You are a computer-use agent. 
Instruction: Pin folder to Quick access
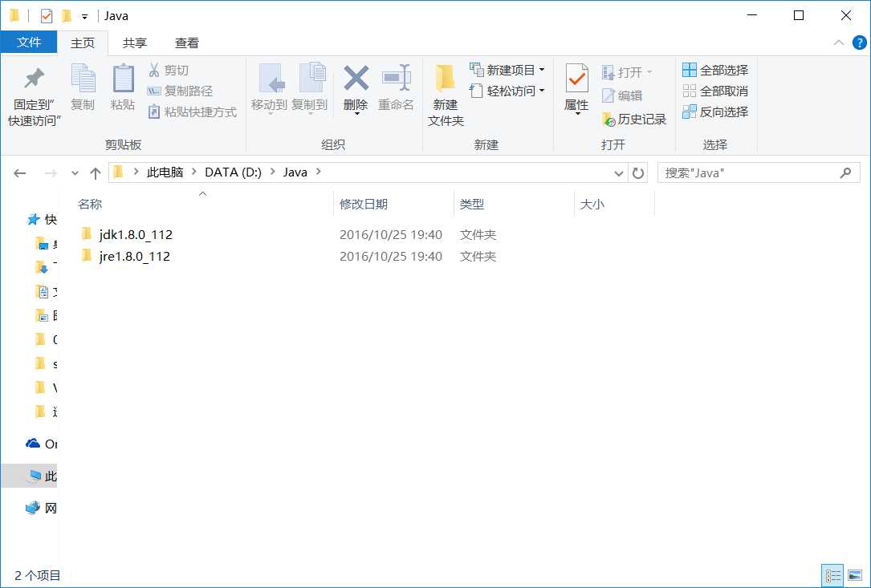point(34,96)
